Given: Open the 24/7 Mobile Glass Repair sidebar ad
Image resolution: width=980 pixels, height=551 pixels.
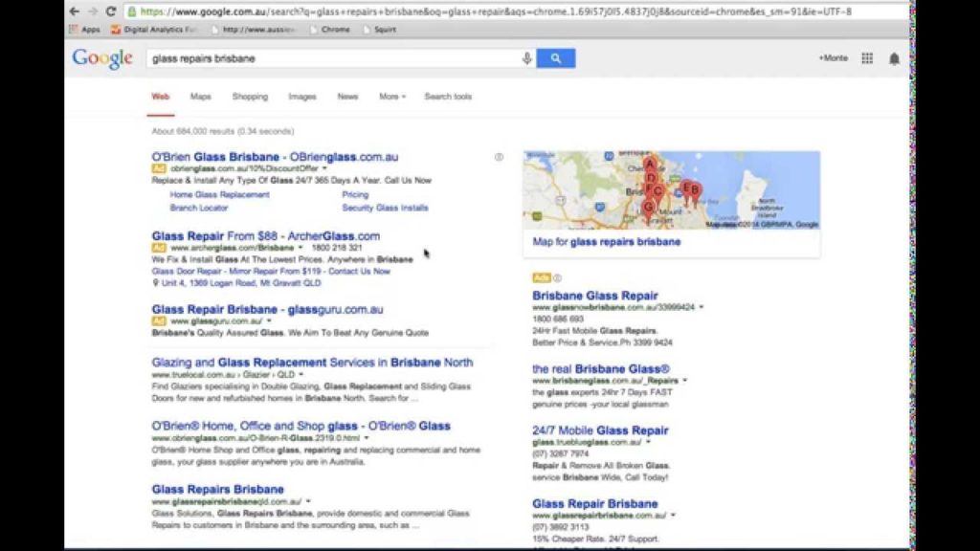Looking at the screenshot, I should (x=600, y=430).
